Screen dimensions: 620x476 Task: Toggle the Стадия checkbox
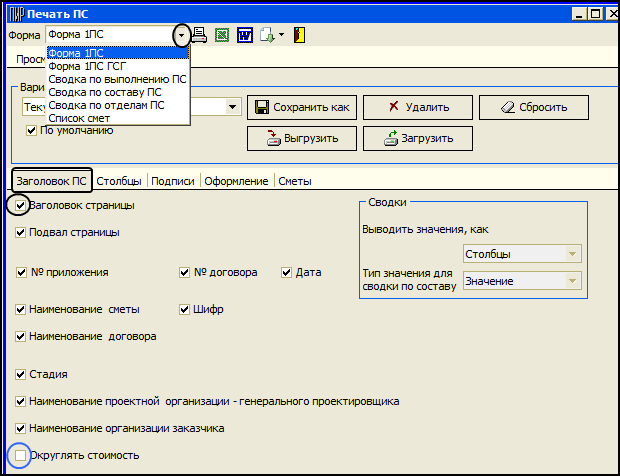[20, 374]
